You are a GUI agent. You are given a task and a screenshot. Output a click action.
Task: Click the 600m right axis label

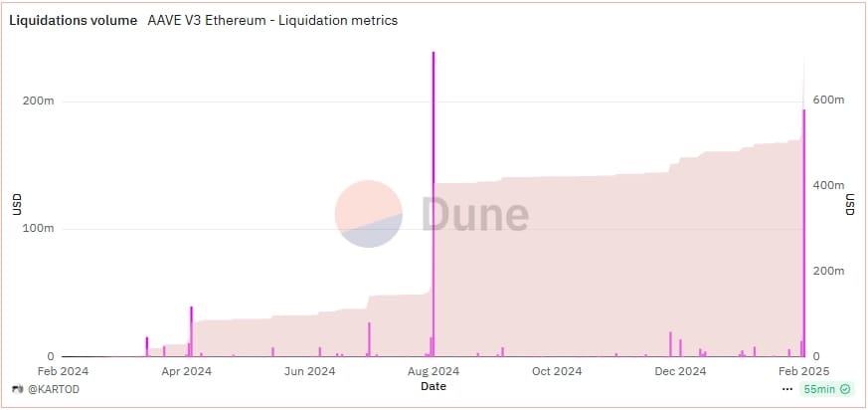pyautogui.click(x=827, y=102)
